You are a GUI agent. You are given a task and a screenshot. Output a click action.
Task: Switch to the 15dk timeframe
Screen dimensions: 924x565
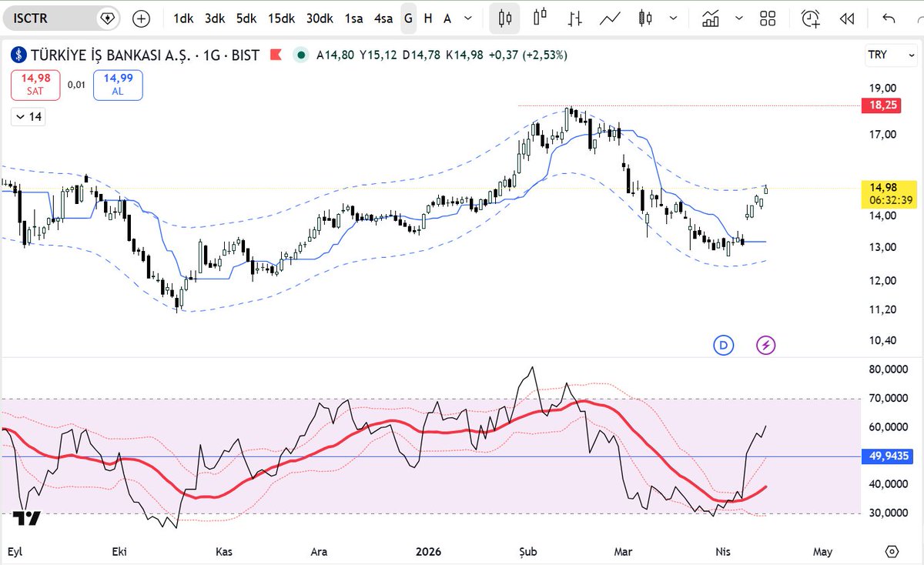(281, 18)
